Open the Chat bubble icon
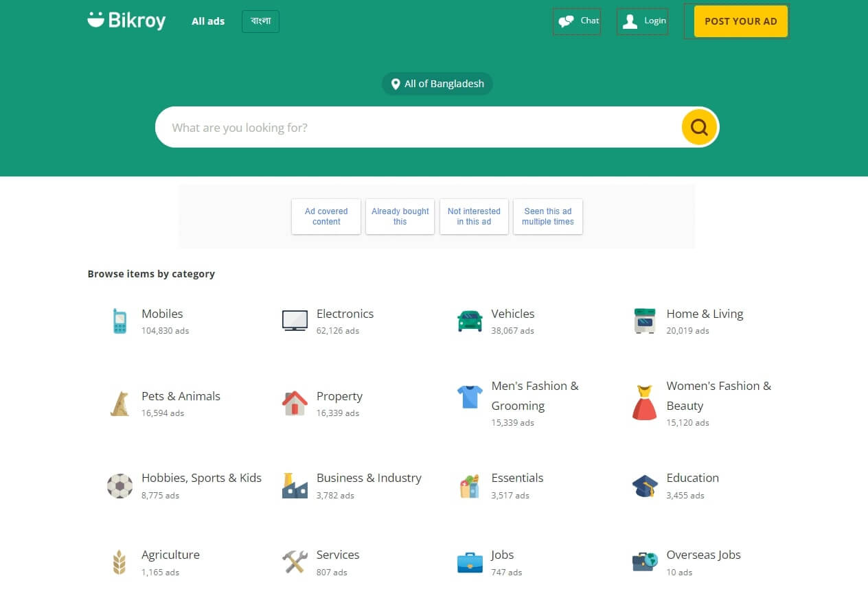This screenshot has width=868, height=611. pyautogui.click(x=565, y=21)
